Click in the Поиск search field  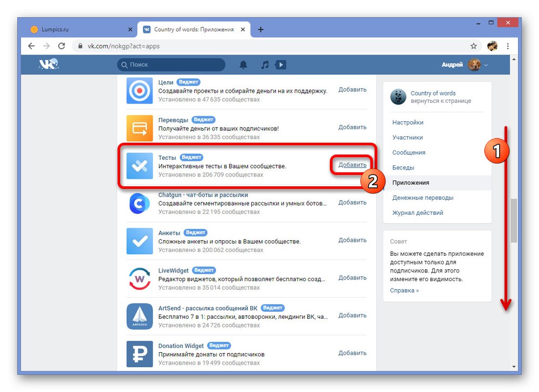[171, 65]
